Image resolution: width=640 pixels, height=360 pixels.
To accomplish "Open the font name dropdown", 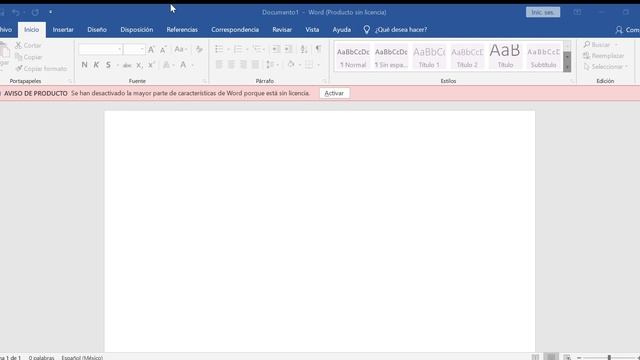I will coord(120,49).
